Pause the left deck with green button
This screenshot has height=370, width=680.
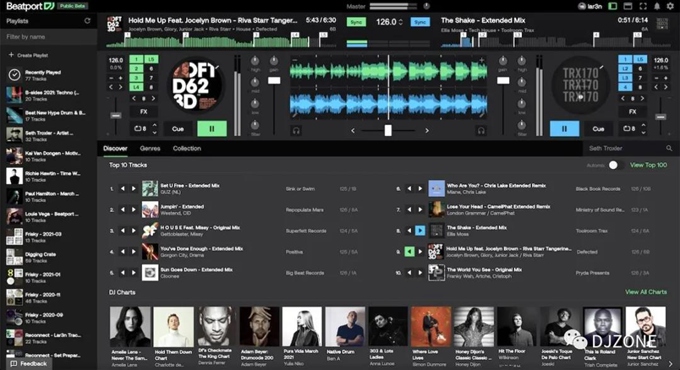(212, 129)
